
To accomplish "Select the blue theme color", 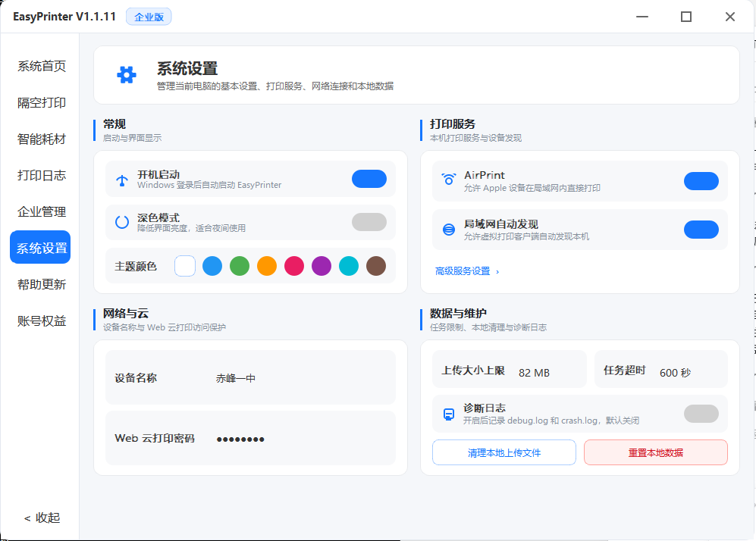I will pyautogui.click(x=212, y=266).
